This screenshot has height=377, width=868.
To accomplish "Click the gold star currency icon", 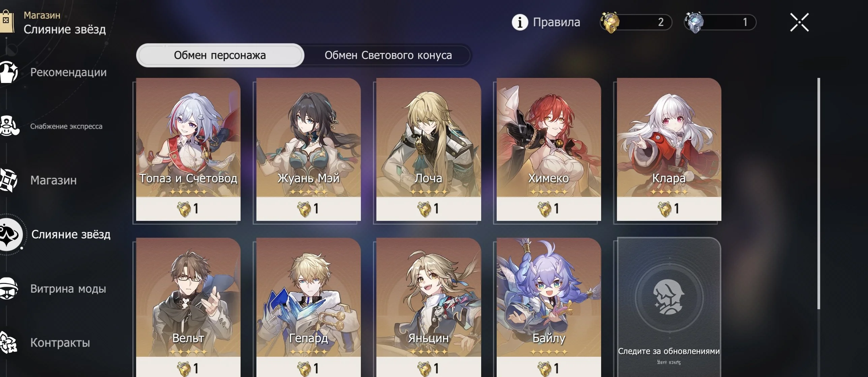I will click(x=610, y=22).
